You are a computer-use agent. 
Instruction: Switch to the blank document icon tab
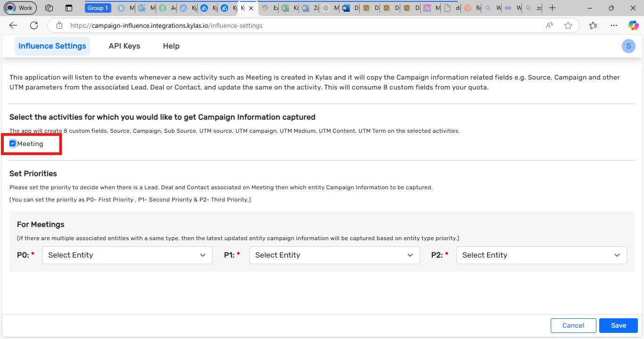click(452, 8)
